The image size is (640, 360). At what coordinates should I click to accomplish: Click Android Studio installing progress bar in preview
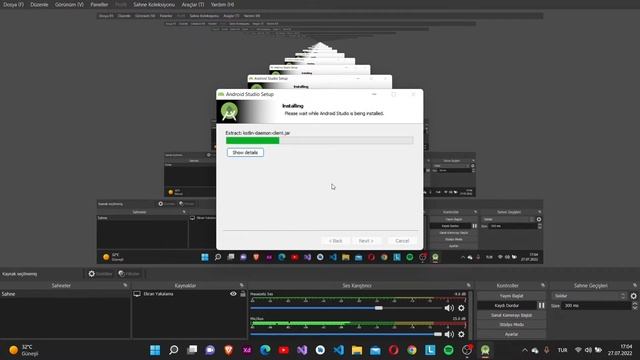tap(320, 140)
